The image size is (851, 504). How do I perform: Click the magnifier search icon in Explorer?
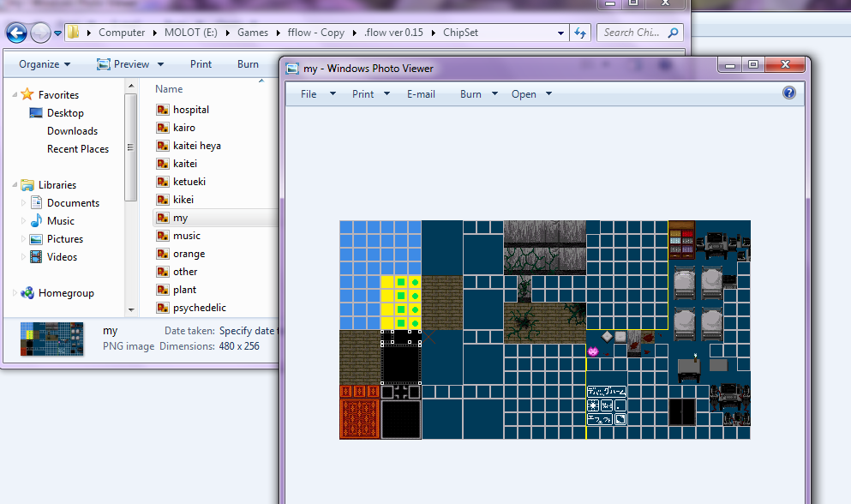click(673, 33)
